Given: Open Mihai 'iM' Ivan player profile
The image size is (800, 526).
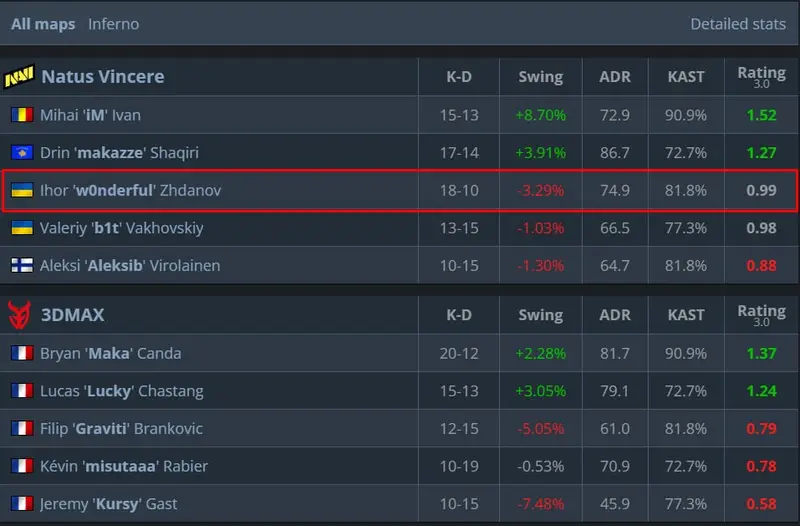Looking at the screenshot, I should (x=90, y=115).
